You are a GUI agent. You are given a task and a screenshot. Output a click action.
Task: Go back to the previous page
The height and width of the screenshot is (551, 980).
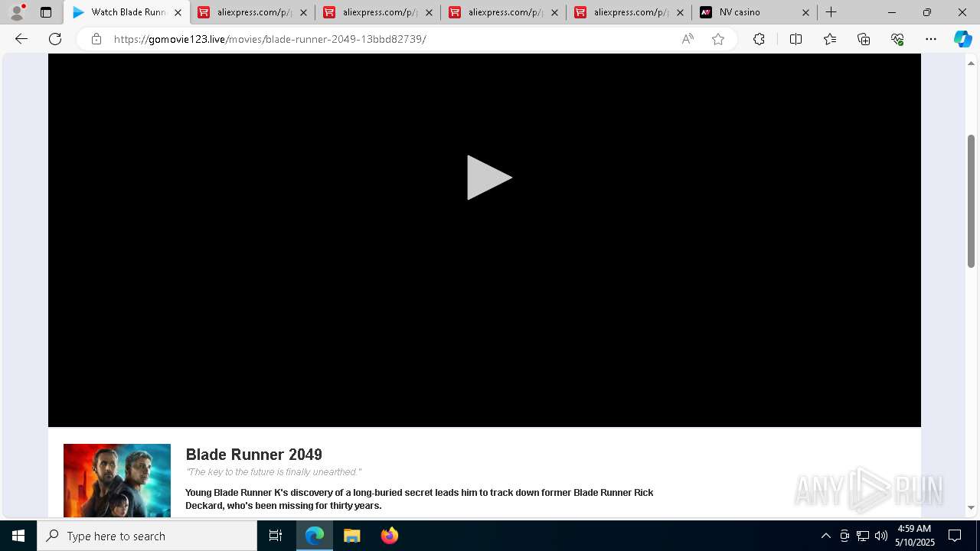(21, 39)
